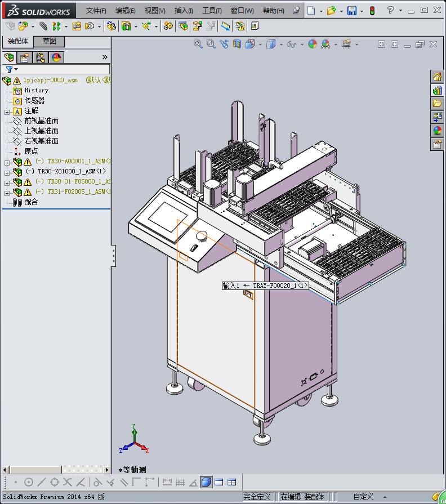Click the Smart Fasteners icon
This screenshot has width=446, height=504.
pos(77,26)
